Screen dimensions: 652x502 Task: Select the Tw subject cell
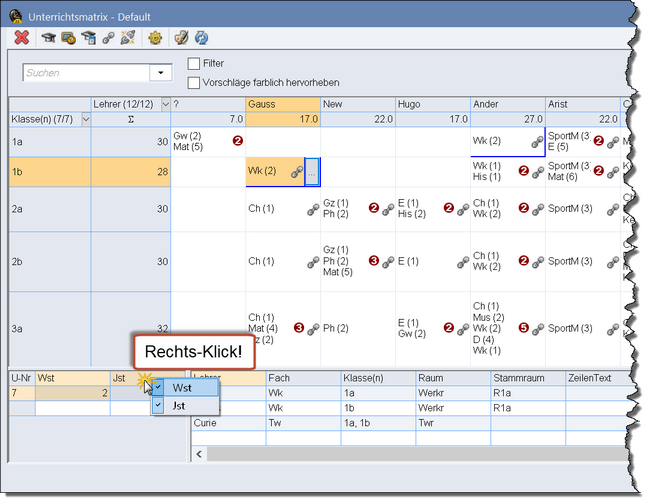pyautogui.click(x=304, y=423)
